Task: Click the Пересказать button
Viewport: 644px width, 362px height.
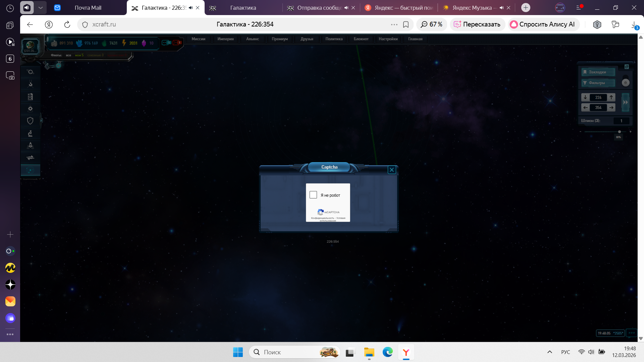Action: click(x=477, y=24)
